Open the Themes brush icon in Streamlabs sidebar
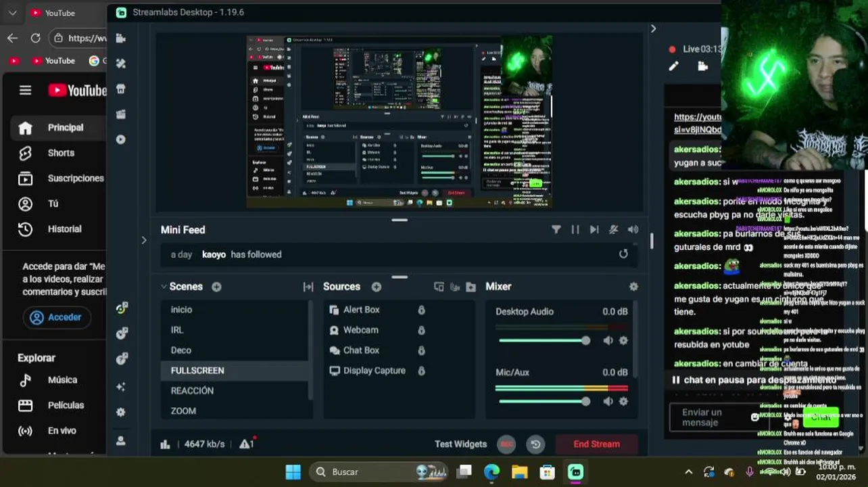868x487 pixels. click(121, 63)
